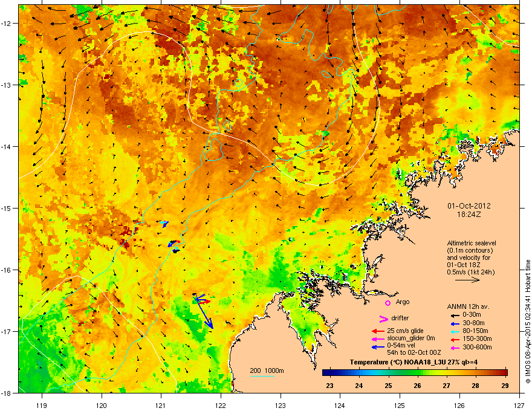This screenshot has width=532, height=411.
Task: Click the cyan arrow beside '80-150m' label
Action: 455,331
